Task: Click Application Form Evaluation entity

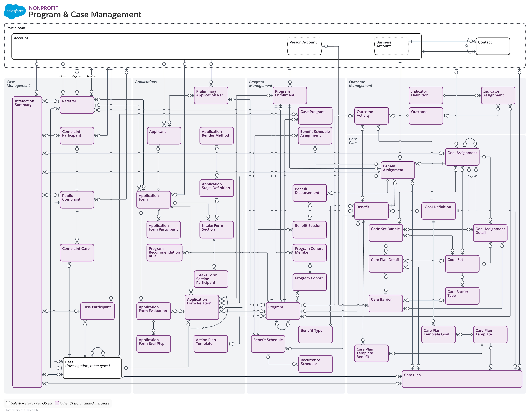Action: pyautogui.click(x=153, y=311)
